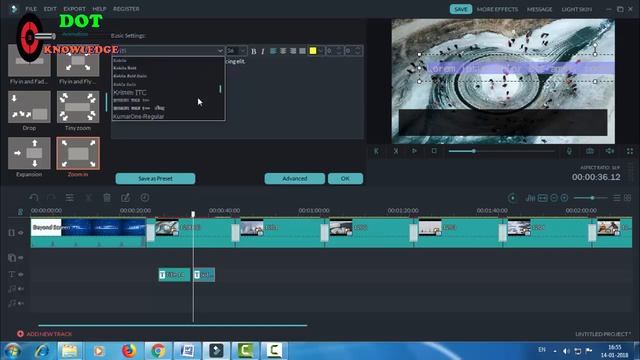Align title text center
The width and height of the screenshot is (640, 360).
[283, 51]
